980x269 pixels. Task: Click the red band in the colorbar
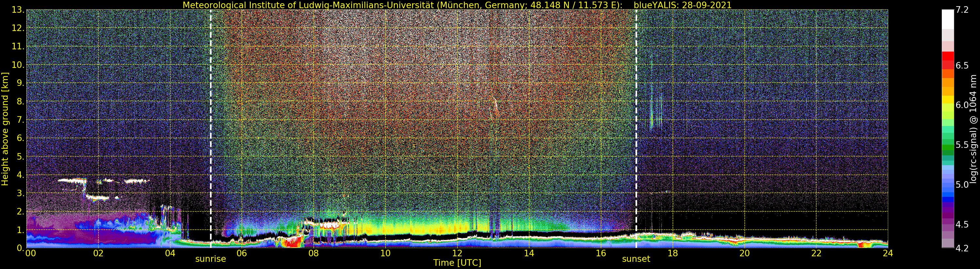(x=947, y=60)
